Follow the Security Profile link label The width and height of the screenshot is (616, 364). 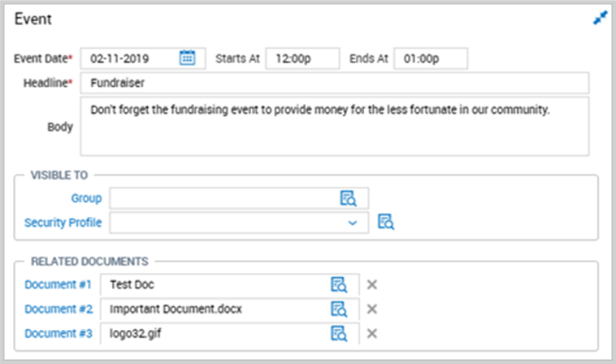63,223
